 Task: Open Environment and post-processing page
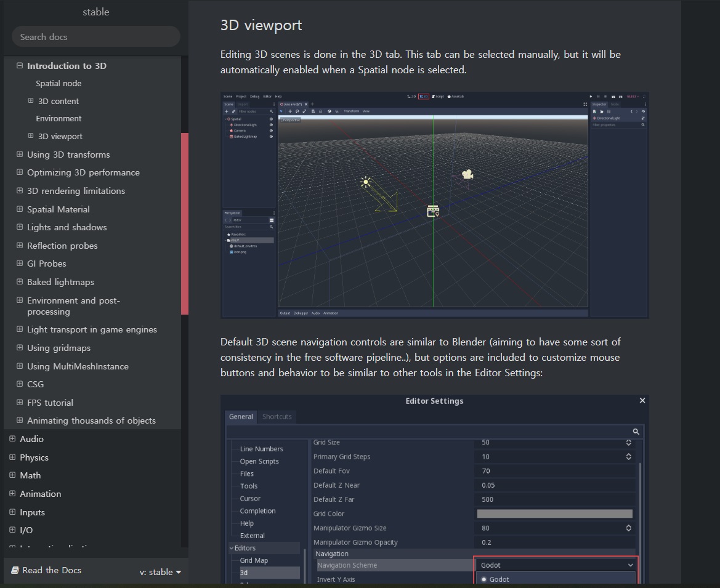73,306
